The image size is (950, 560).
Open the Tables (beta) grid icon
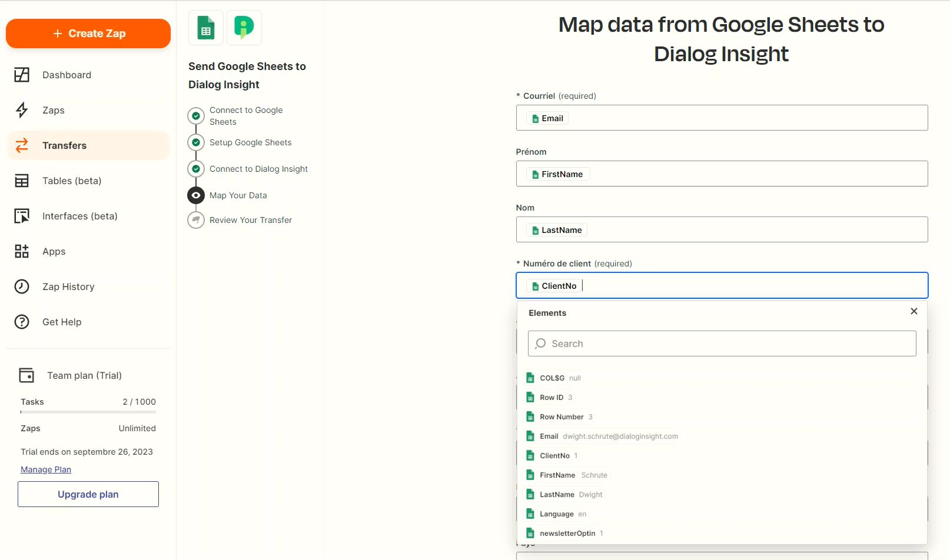22,181
